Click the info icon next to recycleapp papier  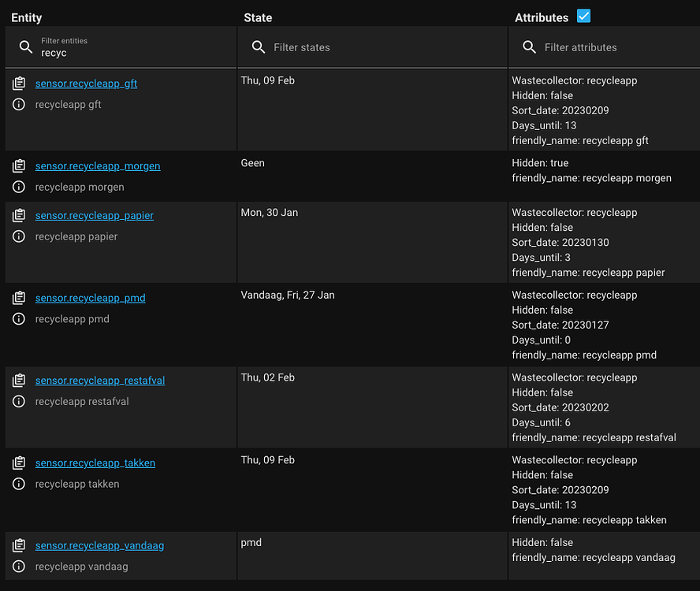point(19,236)
